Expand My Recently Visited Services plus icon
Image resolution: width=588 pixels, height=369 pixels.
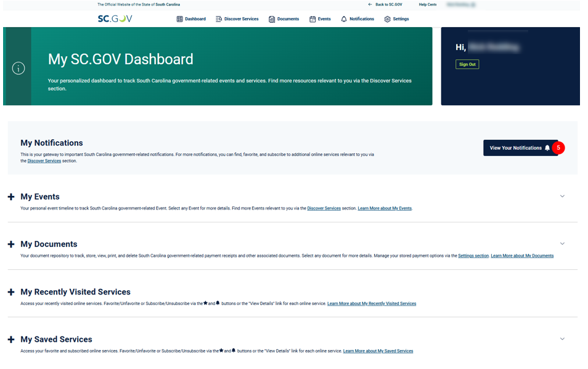(x=11, y=292)
